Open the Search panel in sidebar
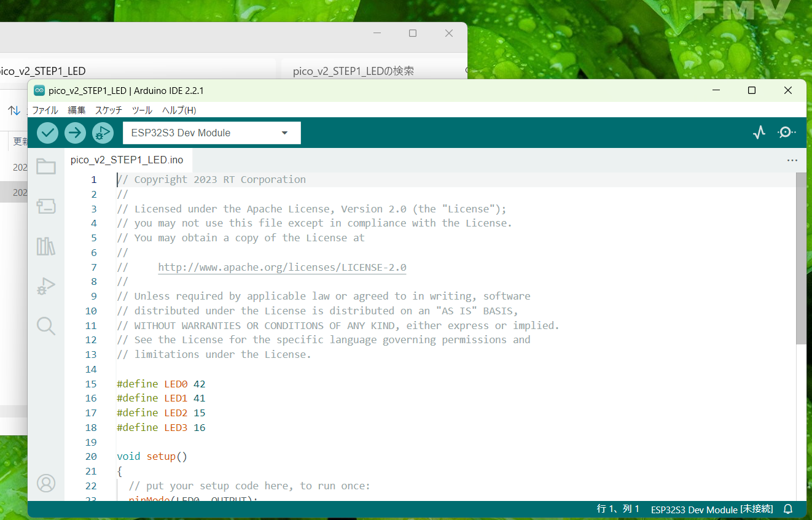The width and height of the screenshot is (812, 520). point(46,325)
